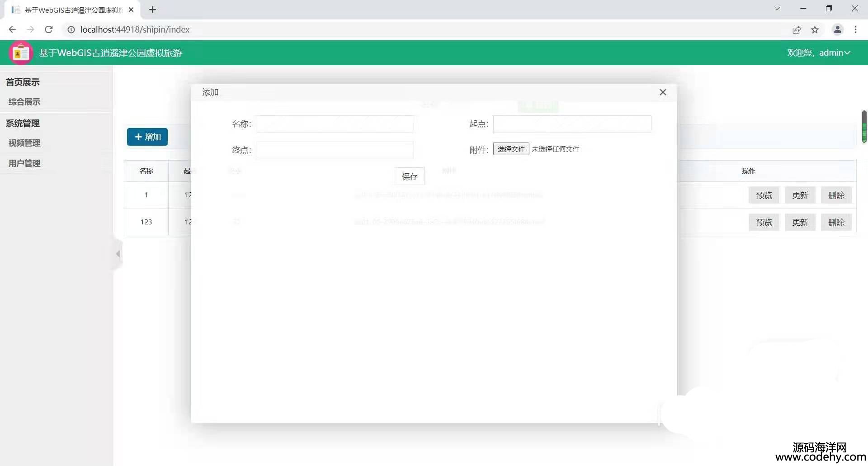The width and height of the screenshot is (868, 466).
Task: Click the share page icon
Action: point(797,30)
